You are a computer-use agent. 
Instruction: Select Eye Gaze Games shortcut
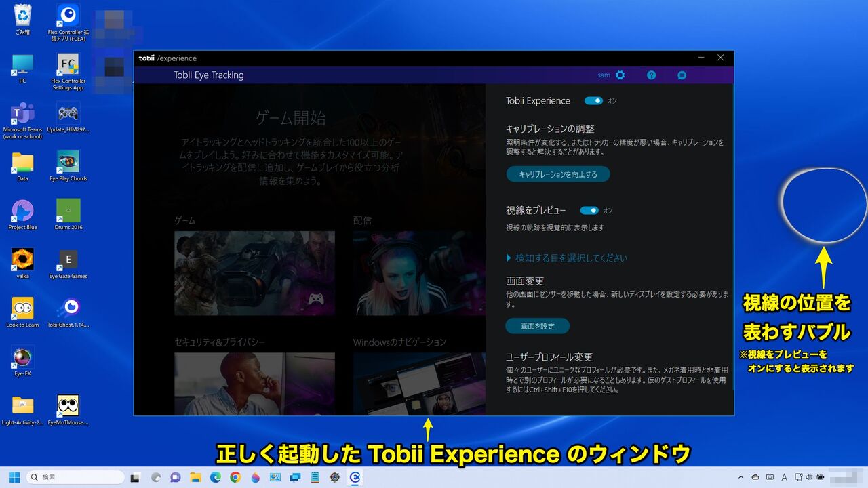(68, 264)
